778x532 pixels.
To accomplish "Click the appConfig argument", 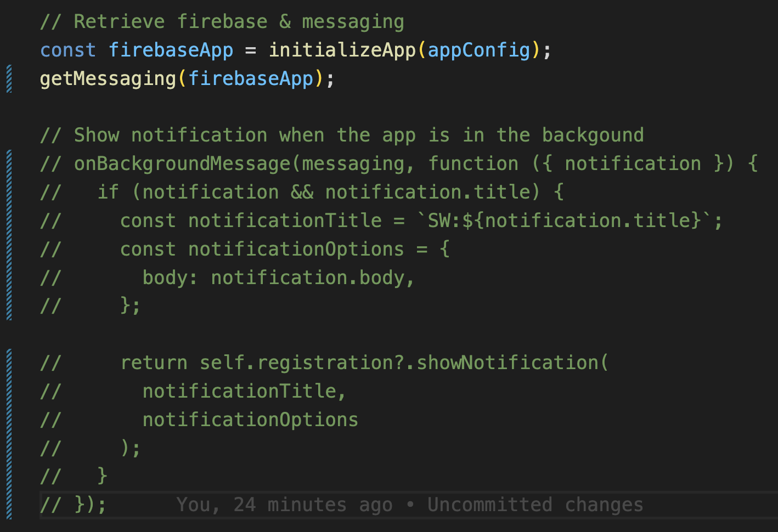I will pos(479,50).
